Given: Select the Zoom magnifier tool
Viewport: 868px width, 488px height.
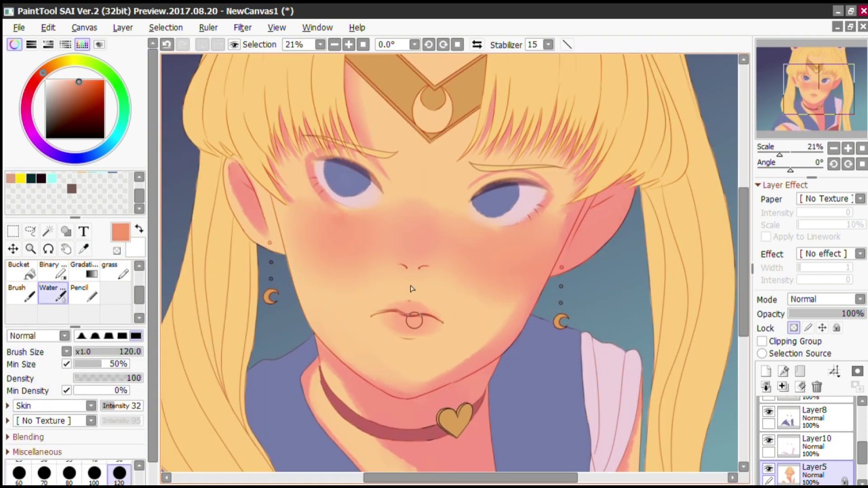Looking at the screenshot, I should click(x=31, y=249).
